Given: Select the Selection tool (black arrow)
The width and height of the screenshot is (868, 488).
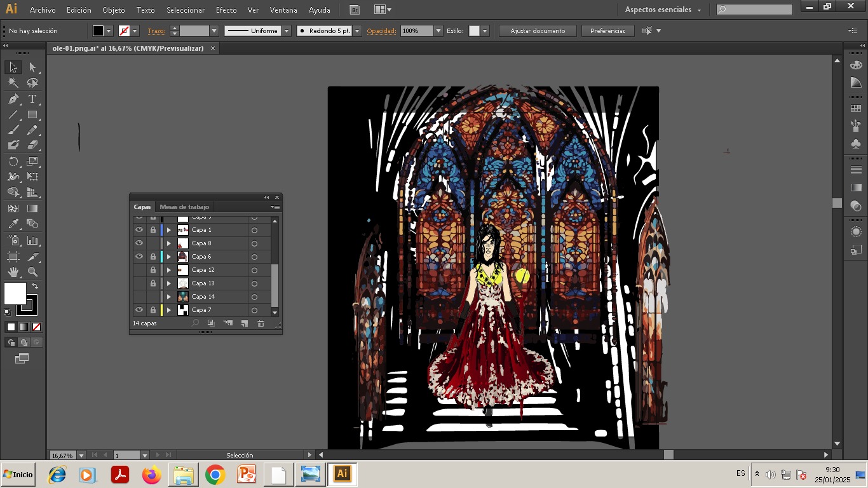Looking at the screenshot, I should point(13,67).
